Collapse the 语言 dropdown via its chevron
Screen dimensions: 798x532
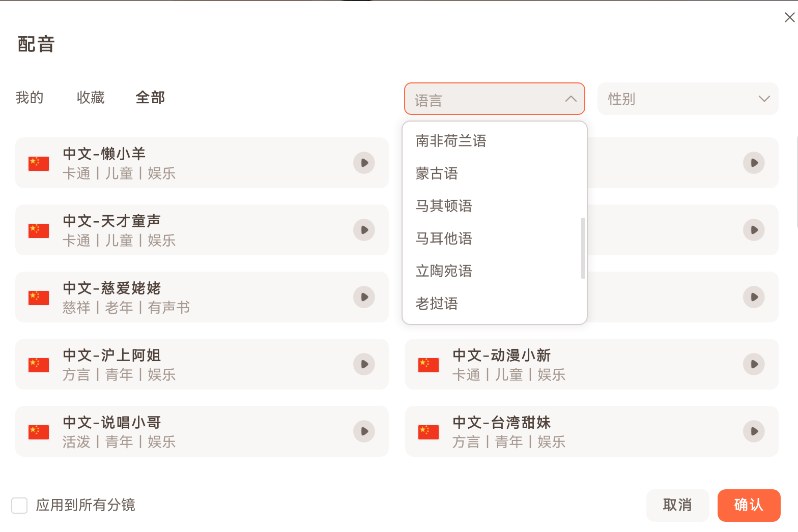[570, 99]
